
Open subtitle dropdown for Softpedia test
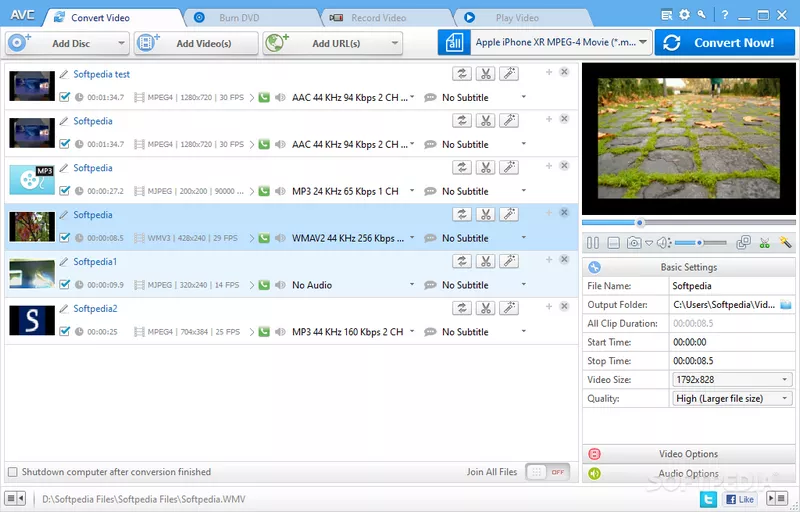click(x=523, y=97)
